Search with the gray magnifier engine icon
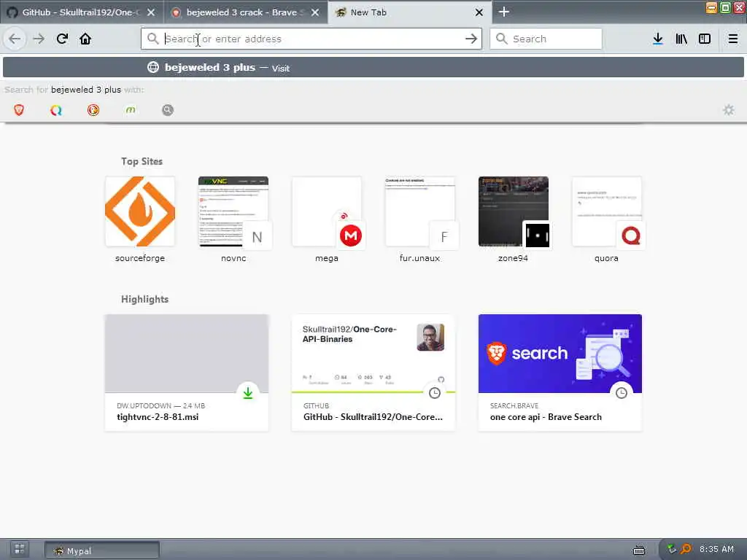747x560 pixels. (168, 110)
